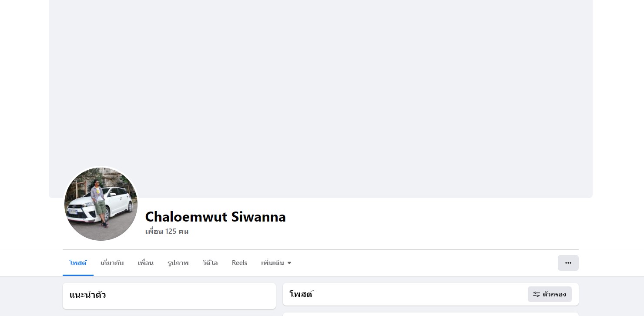The width and height of the screenshot is (644, 316).
Task: Click the filter sliders icon beside ตัวกรอง
Action: (537, 294)
